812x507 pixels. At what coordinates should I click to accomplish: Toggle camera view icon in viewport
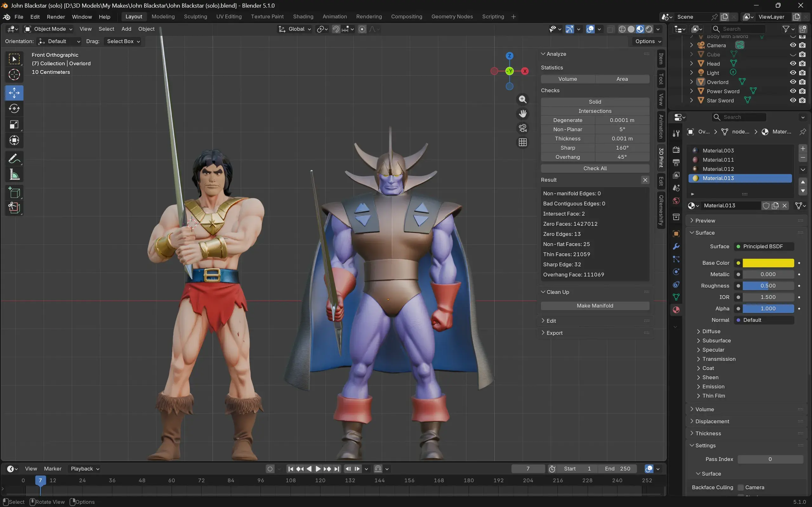(x=523, y=128)
